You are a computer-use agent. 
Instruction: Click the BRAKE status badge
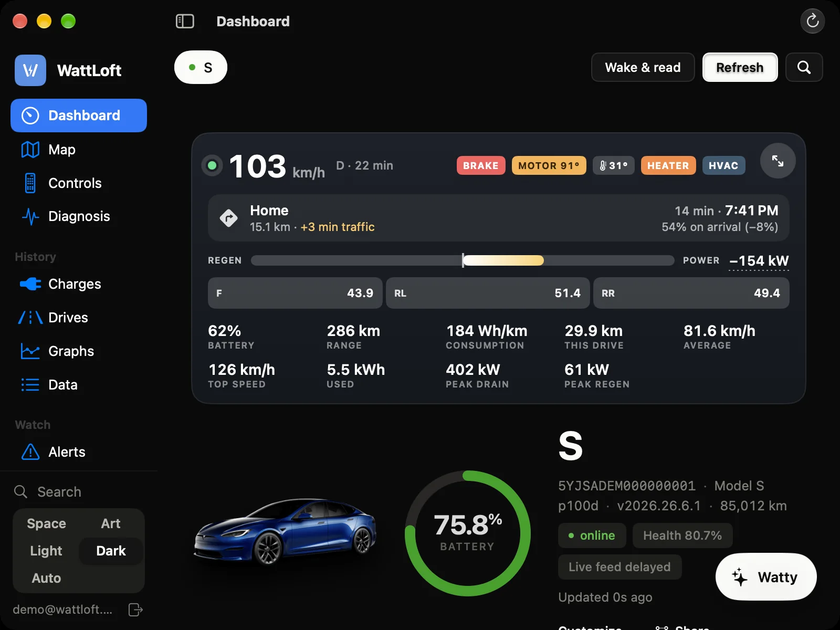click(x=481, y=165)
